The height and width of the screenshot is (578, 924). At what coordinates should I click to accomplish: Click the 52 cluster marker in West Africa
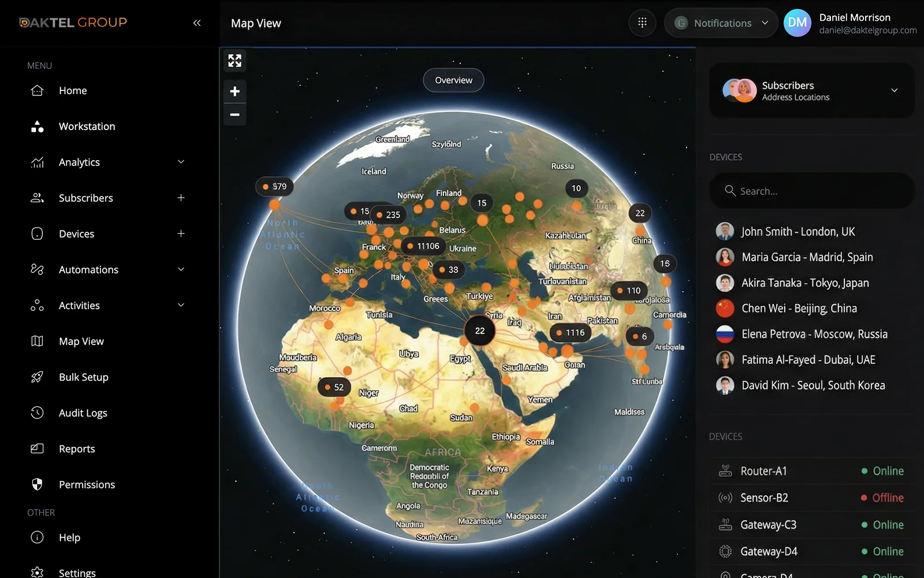click(x=334, y=387)
